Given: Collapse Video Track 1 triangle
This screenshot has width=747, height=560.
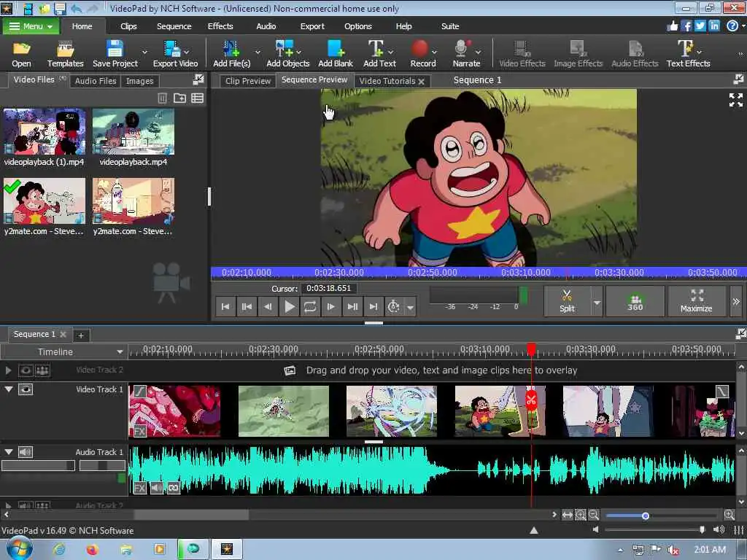Looking at the screenshot, I should pyautogui.click(x=9, y=389).
